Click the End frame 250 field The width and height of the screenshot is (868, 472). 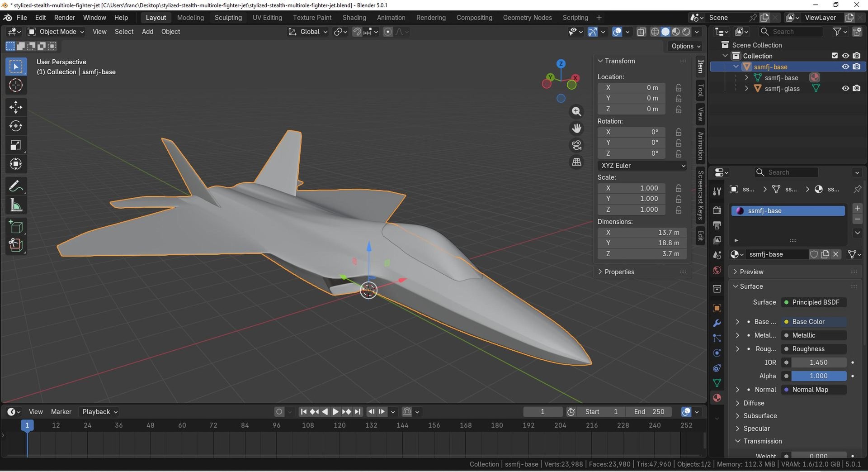click(649, 412)
